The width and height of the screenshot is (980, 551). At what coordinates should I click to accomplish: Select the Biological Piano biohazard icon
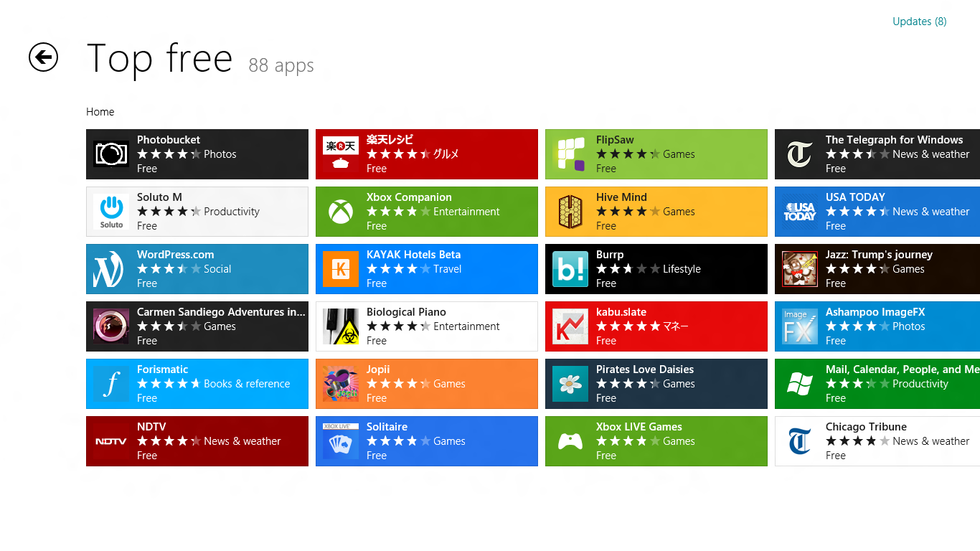coord(341,326)
